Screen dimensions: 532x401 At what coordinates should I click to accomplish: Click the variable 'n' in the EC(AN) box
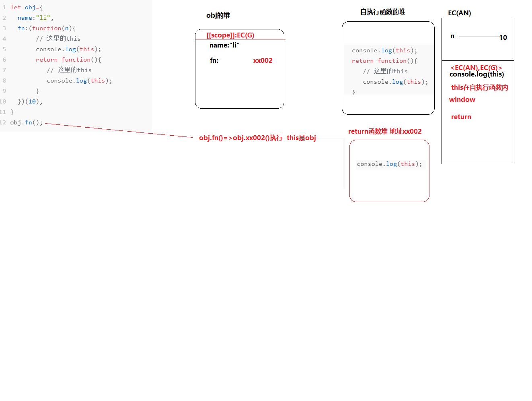point(452,36)
